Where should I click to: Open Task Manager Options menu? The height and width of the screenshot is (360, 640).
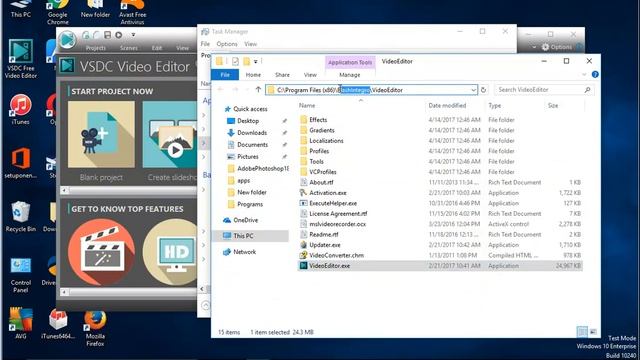click(227, 44)
